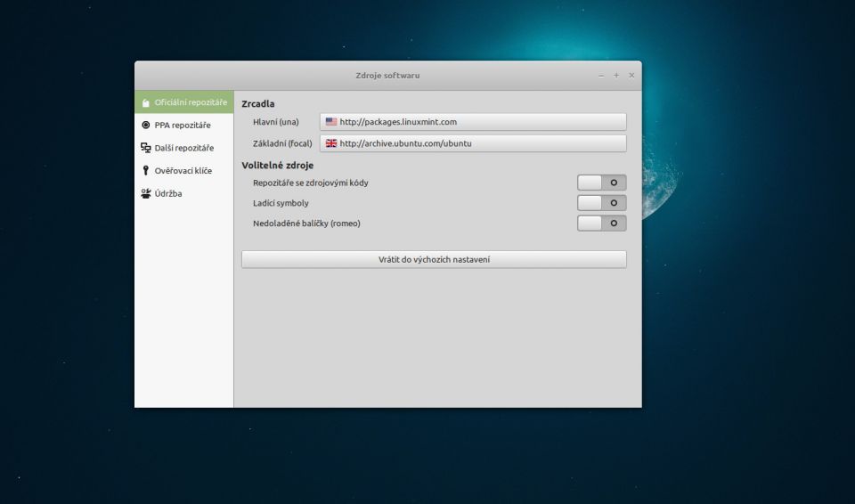Enable Nedoladěné balíčky (romeo) switch
This screenshot has height=504, width=855.
click(x=601, y=224)
